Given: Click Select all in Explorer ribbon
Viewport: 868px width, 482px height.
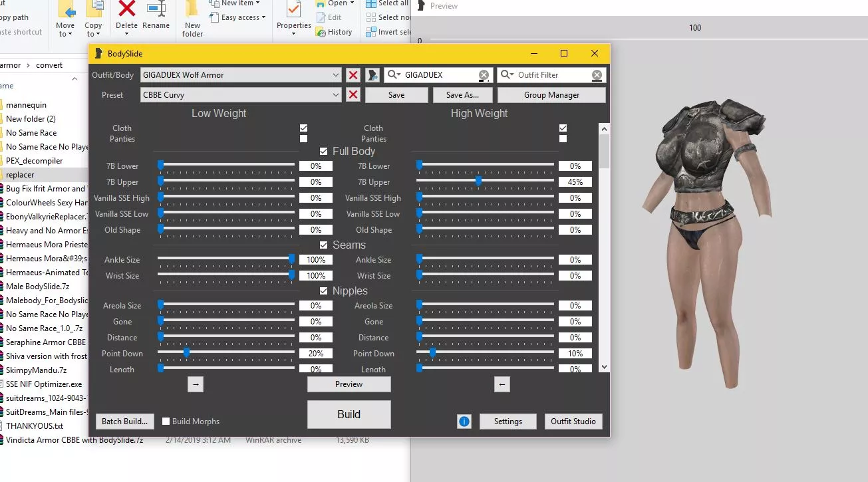Looking at the screenshot, I should (387, 3).
